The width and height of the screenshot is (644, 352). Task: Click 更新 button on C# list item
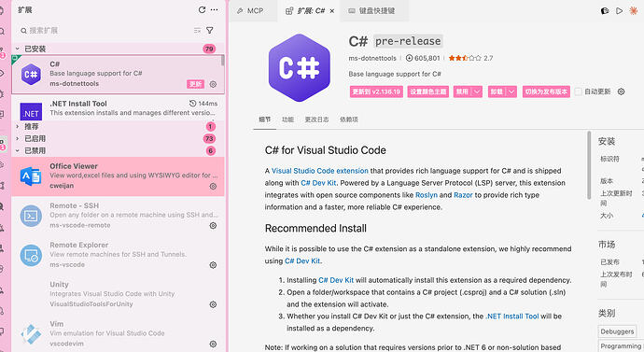point(195,84)
